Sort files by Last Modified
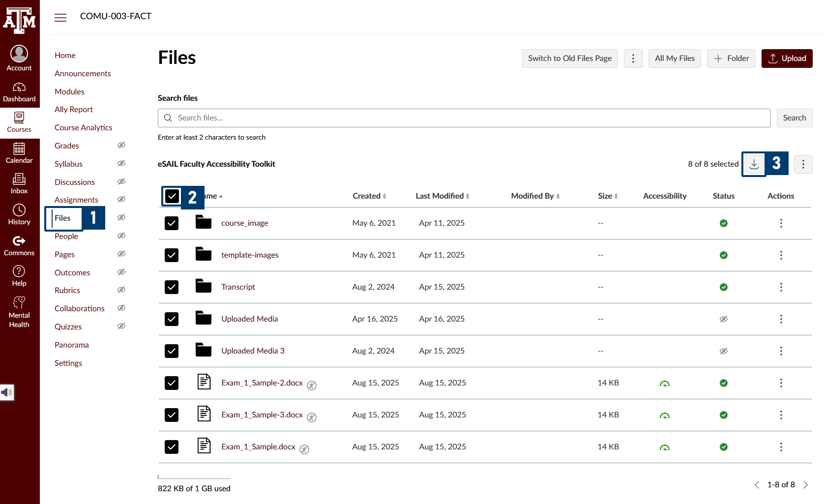Viewport: 824px width, 504px height. point(441,196)
